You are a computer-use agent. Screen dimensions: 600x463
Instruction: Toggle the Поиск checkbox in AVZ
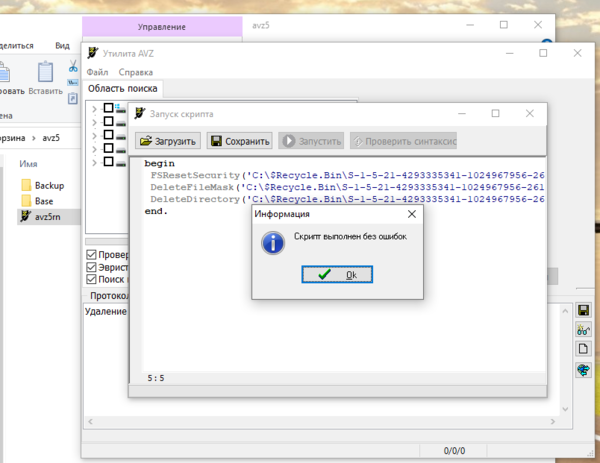pyautogui.click(x=91, y=279)
